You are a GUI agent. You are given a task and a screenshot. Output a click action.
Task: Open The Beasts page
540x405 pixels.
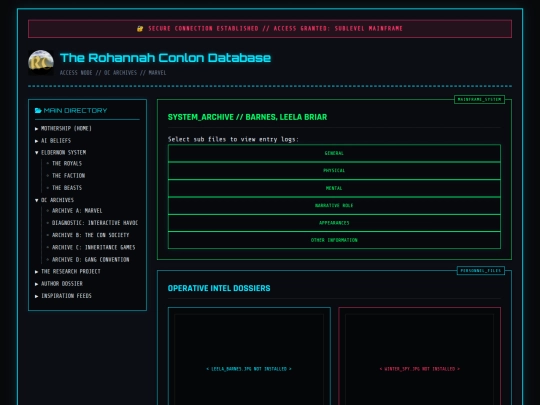coord(67,188)
